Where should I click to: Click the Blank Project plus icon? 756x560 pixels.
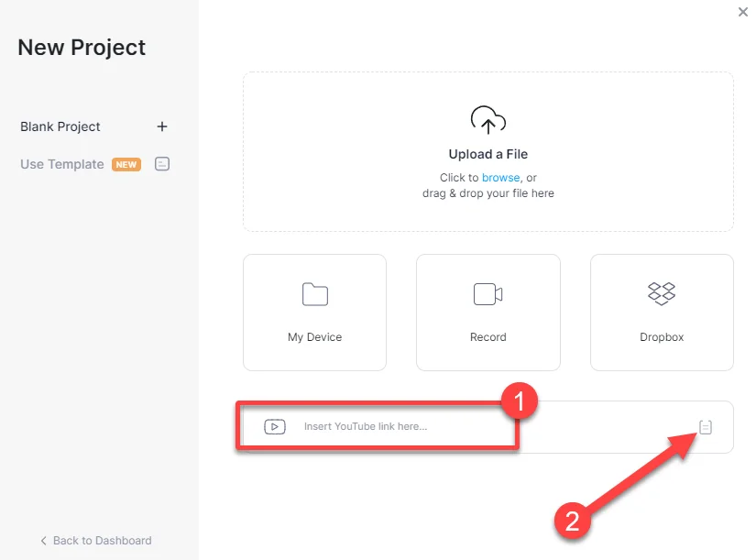(x=162, y=126)
